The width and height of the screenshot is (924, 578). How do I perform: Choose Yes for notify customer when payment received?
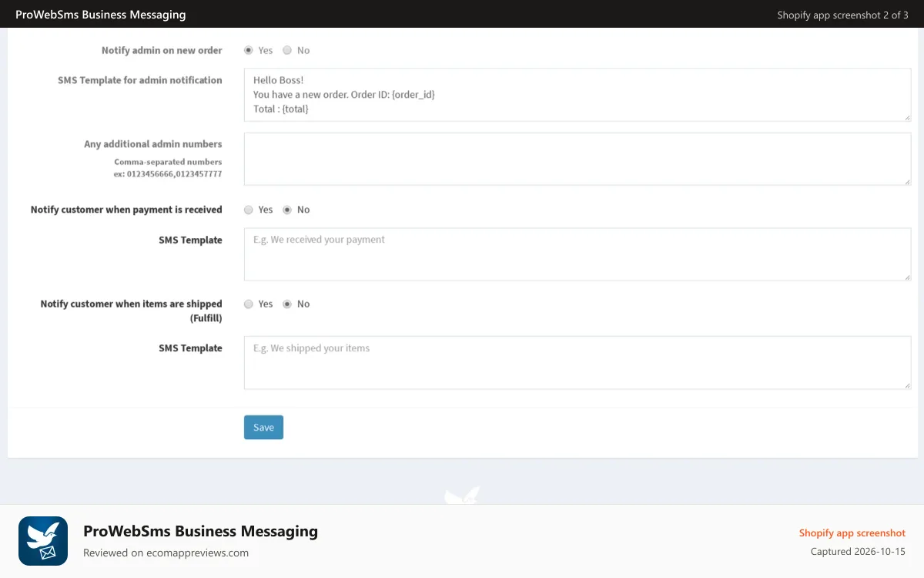coord(249,210)
